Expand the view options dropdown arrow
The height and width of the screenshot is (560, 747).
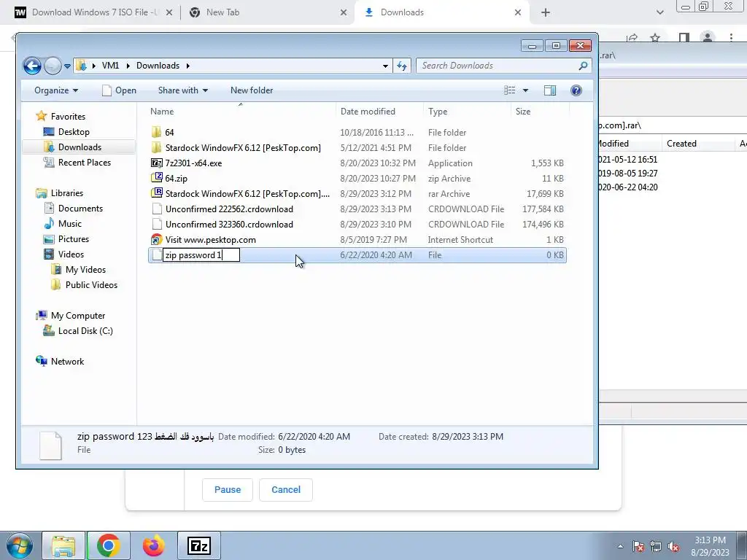(525, 90)
